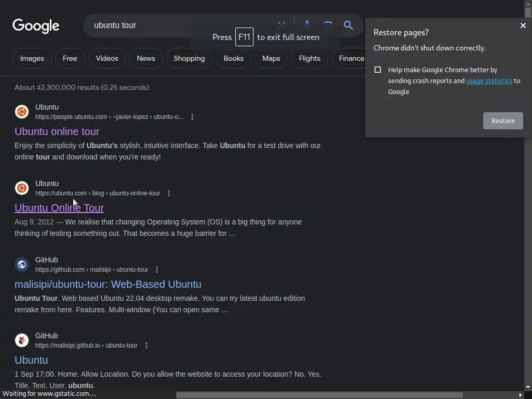Open Google Lens image search icon
This screenshot has height=399, width=532.
pyautogui.click(x=327, y=25)
